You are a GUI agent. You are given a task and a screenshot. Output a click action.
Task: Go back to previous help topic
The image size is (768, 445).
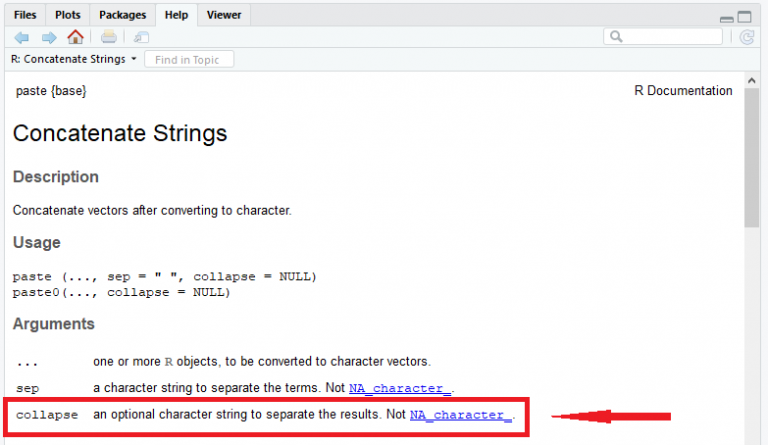pos(22,37)
